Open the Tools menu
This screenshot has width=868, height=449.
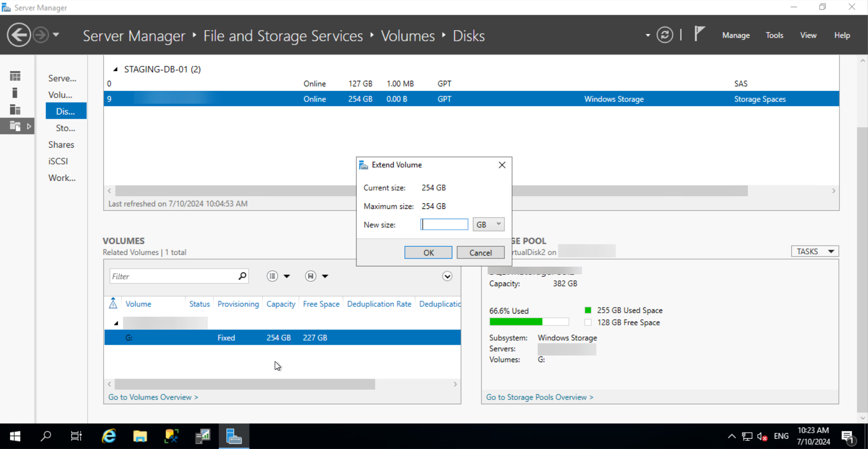774,35
